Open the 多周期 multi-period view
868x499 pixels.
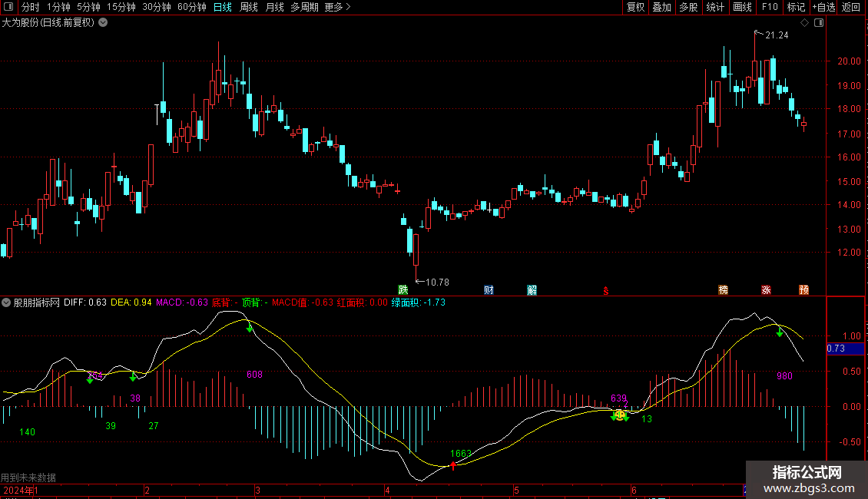304,7
